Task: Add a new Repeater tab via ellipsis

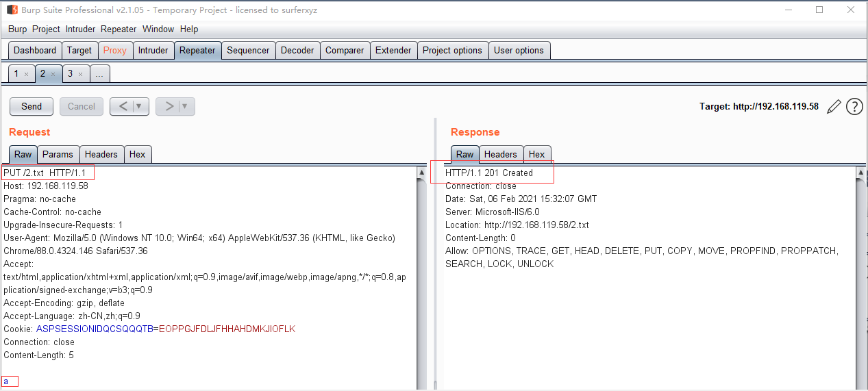Action: (99, 73)
